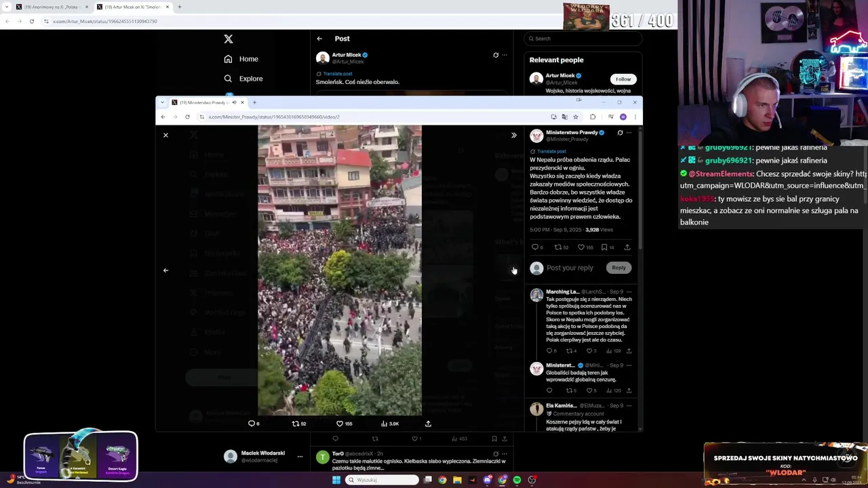Like the Globaliści badają teren reply
This screenshot has width=868, height=488.
(x=591, y=390)
